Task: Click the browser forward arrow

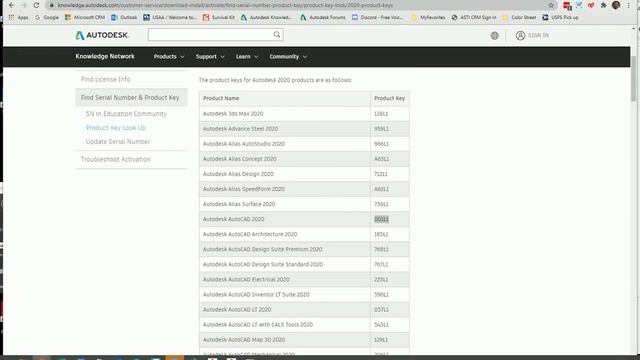Action: click(x=24, y=5)
